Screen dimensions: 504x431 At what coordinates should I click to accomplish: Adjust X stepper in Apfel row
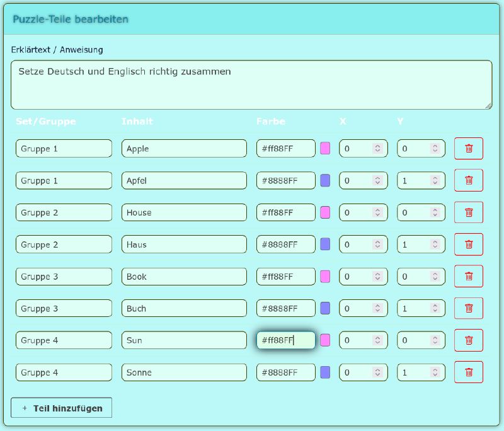[x=377, y=180]
